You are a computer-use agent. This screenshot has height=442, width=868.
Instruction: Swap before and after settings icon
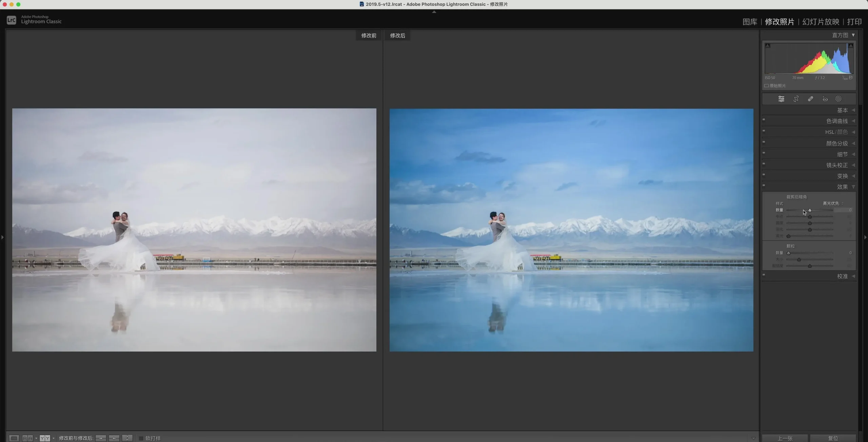[127, 438]
